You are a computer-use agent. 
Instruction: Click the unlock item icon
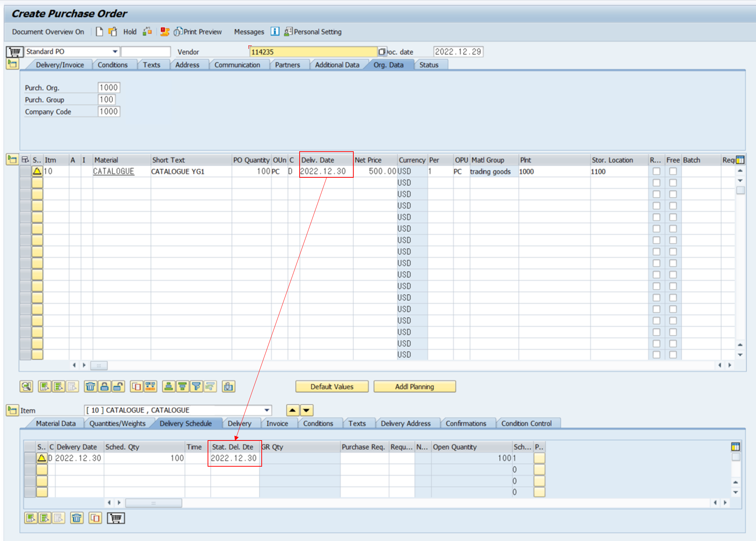(118, 386)
